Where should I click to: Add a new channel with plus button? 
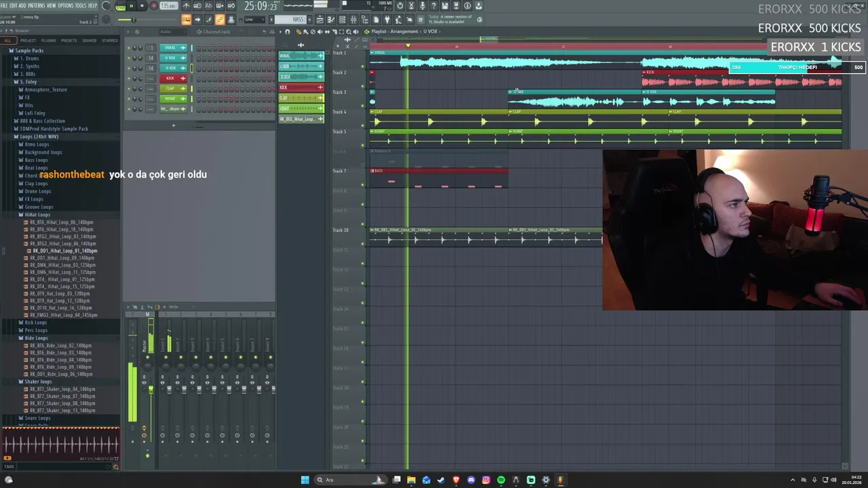click(x=174, y=125)
